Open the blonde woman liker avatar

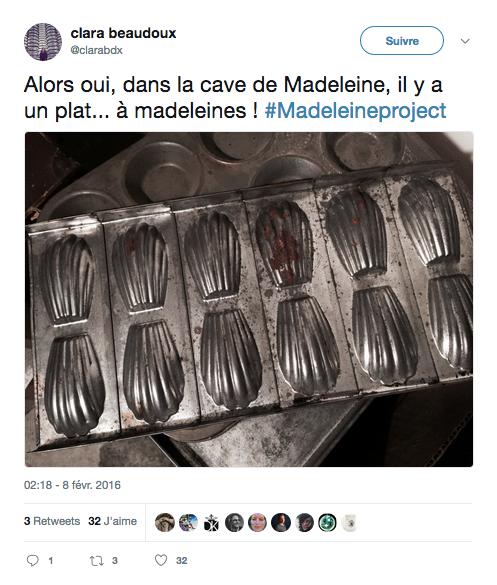pyautogui.click(x=257, y=522)
